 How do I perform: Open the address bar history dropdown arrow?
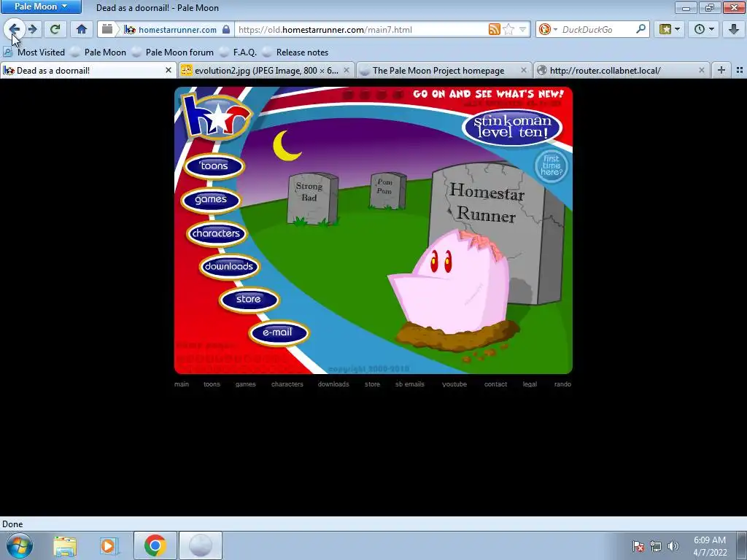point(522,29)
